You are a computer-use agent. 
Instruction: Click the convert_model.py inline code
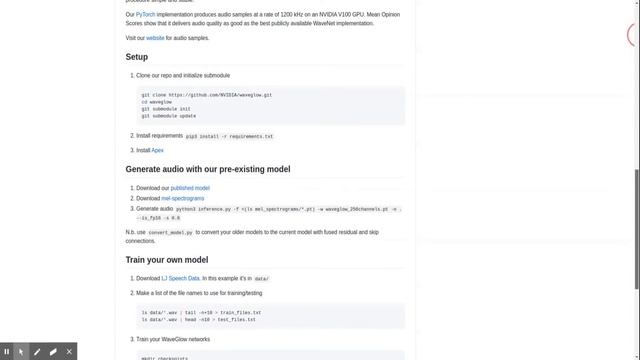(x=170, y=233)
